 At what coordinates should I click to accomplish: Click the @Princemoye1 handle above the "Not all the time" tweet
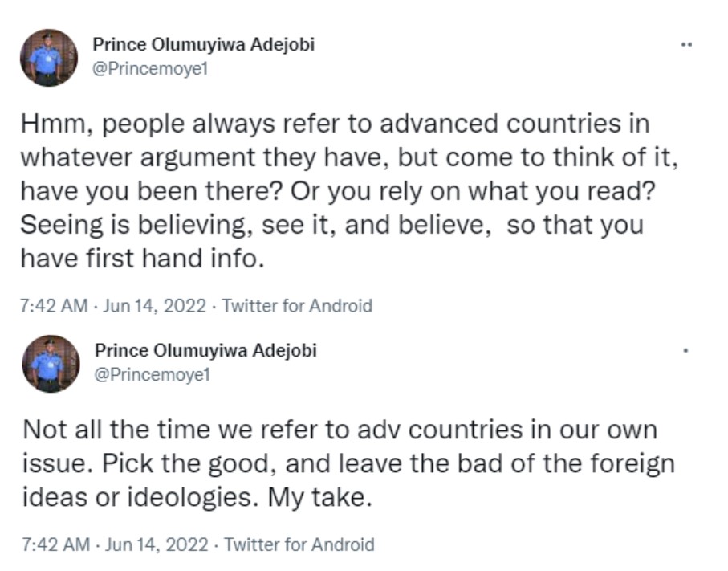point(153,374)
